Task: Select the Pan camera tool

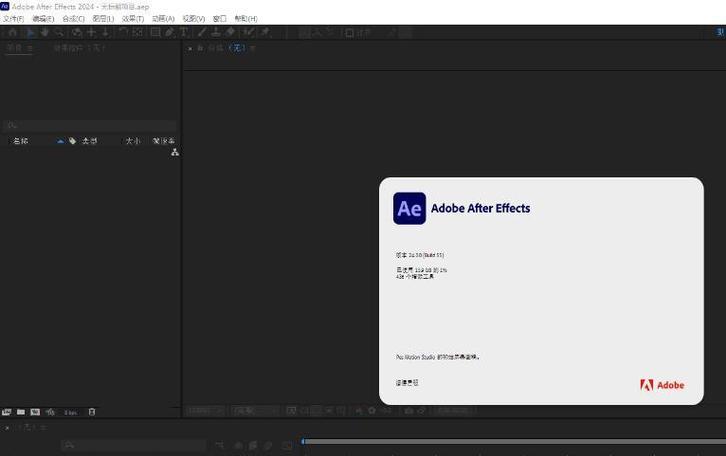Action: pyautogui.click(x=92, y=32)
